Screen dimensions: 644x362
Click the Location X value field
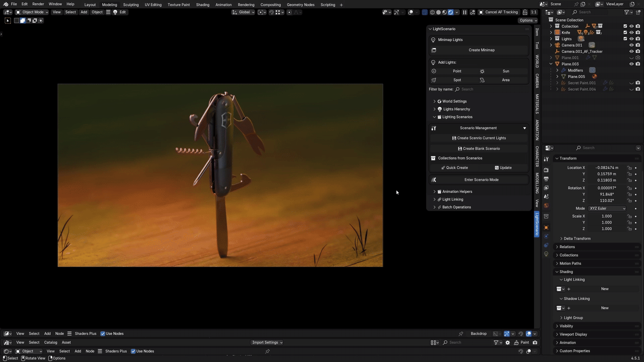point(607,167)
